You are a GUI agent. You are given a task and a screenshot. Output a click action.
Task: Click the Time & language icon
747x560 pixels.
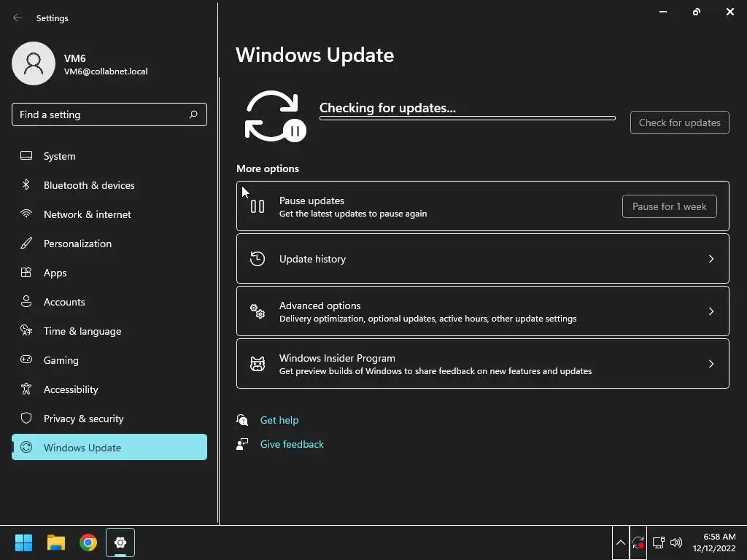point(26,330)
